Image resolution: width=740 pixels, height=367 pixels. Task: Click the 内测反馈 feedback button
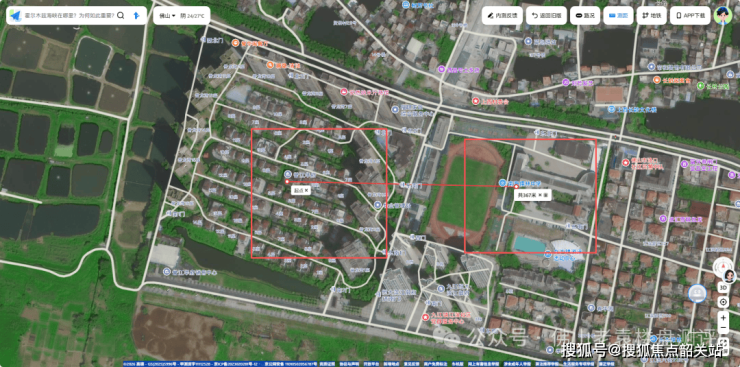502,16
